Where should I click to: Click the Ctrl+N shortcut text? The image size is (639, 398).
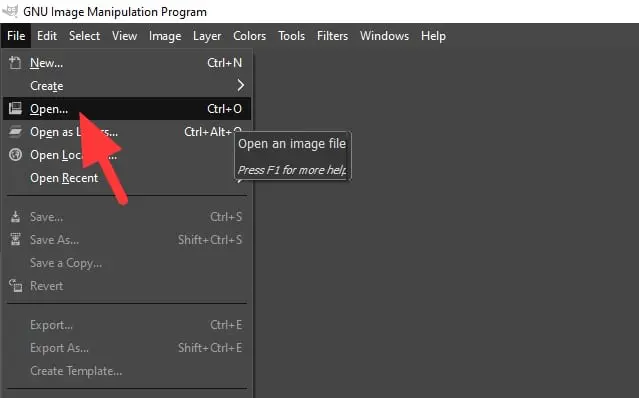coord(225,63)
